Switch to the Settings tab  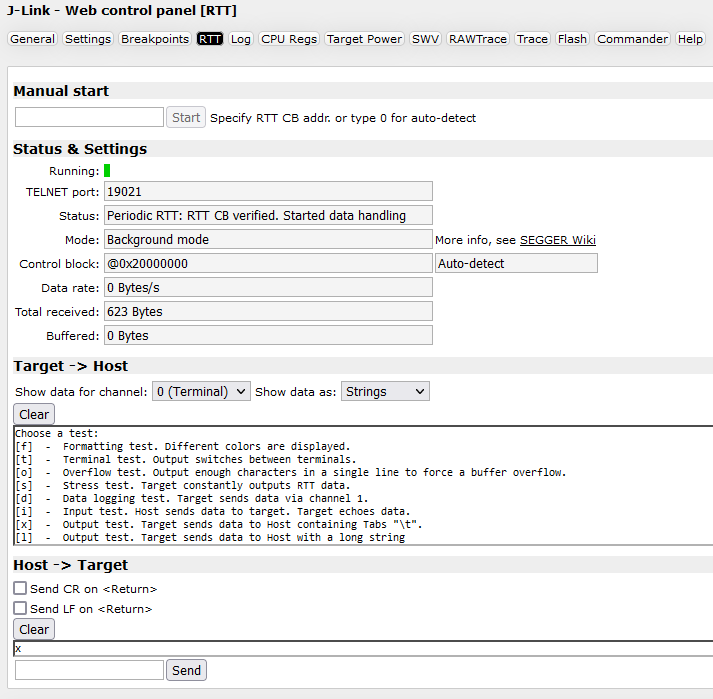pos(88,39)
